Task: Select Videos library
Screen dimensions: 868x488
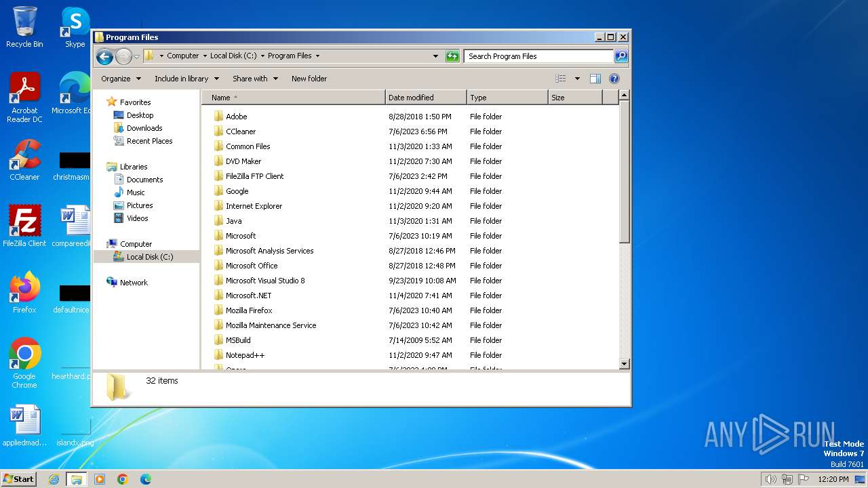Action: [x=137, y=218]
